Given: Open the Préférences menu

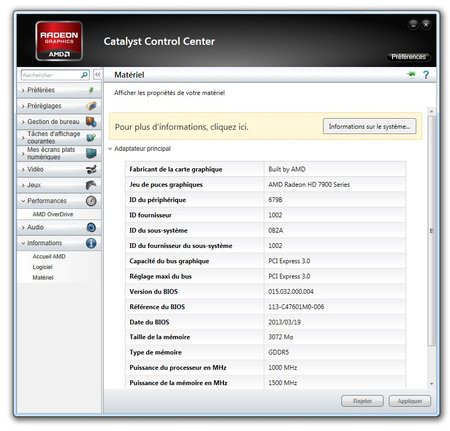Looking at the screenshot, I should click(408, 57).
